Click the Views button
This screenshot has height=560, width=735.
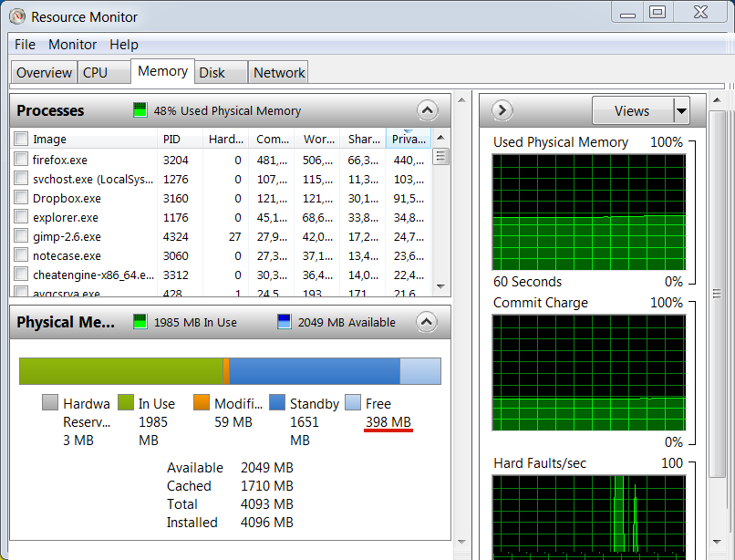click(x=632, y=111)
